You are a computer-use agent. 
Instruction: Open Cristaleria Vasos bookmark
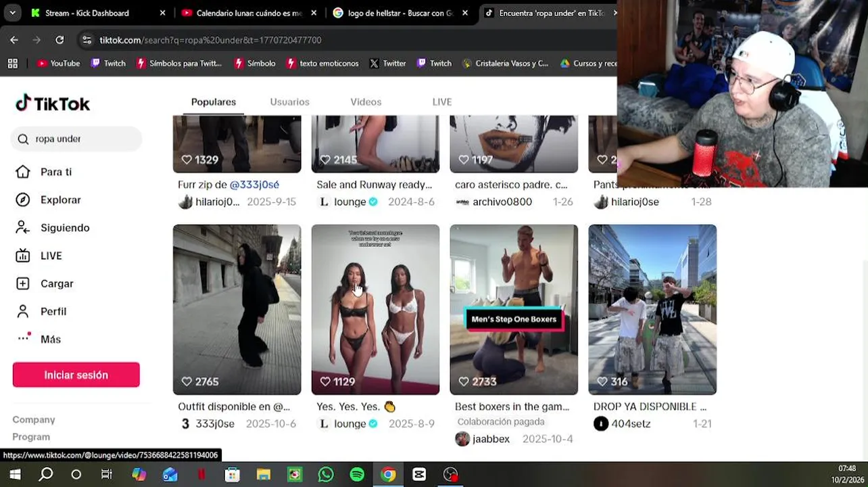(x=505, y=63)
